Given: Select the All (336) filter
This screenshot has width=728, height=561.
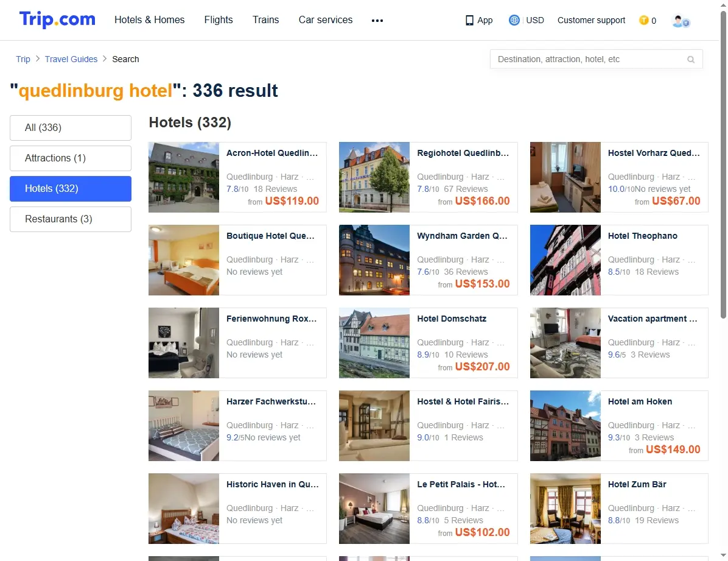Looking at the screenshot, I should 71,128.
